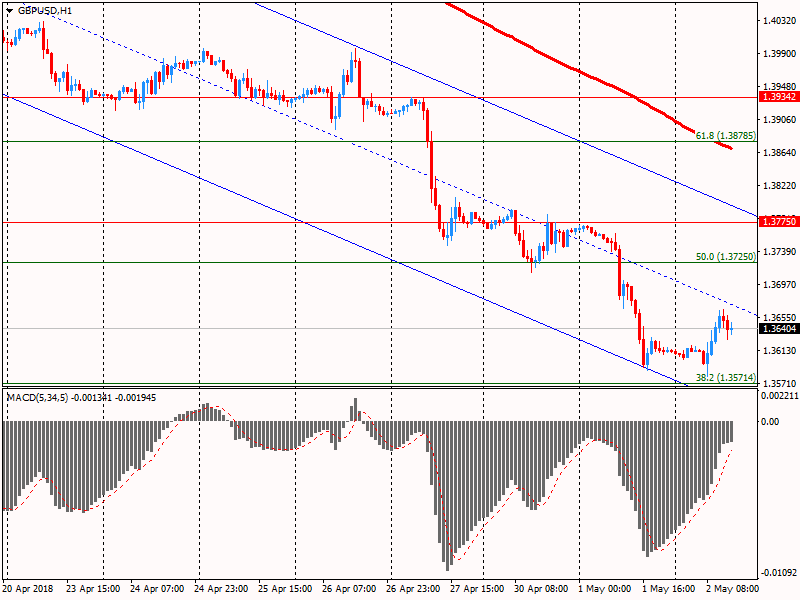Click the 1.40320 value on price scale
This screenshot has width=800, height=600.
point(778,20)
